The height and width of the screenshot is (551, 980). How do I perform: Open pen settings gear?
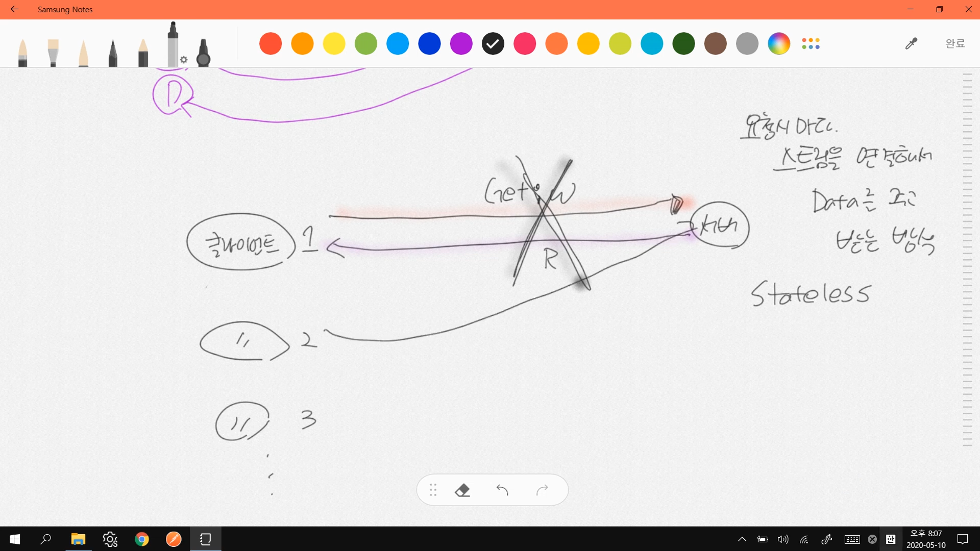[x=184, y=60]
